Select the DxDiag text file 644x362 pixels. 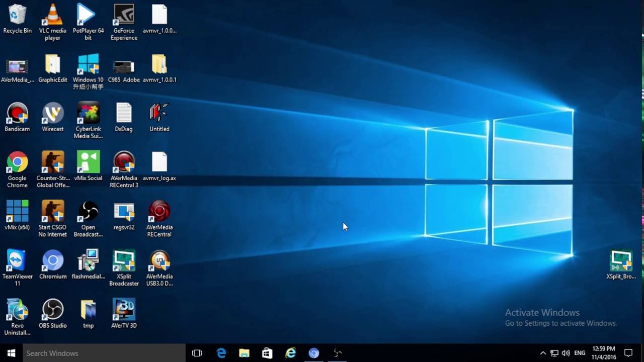pyautogui.click(x=124, y=118)
